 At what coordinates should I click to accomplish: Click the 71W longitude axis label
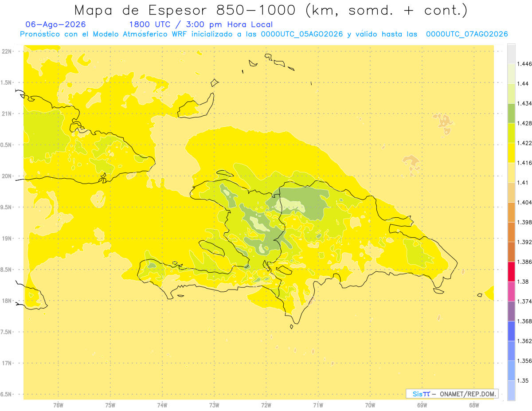coord(318,406)
